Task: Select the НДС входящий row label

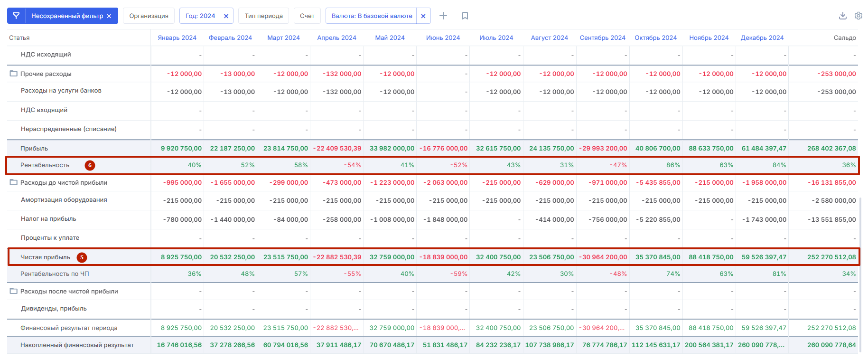Action: [44, 110]
